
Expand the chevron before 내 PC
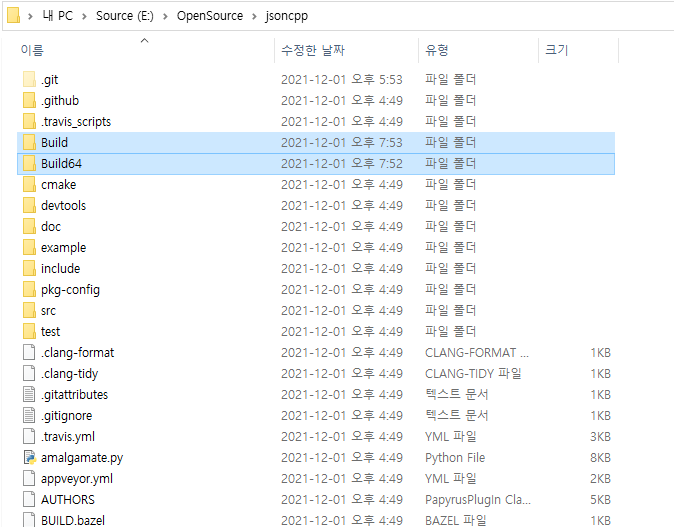pos(30,16)
